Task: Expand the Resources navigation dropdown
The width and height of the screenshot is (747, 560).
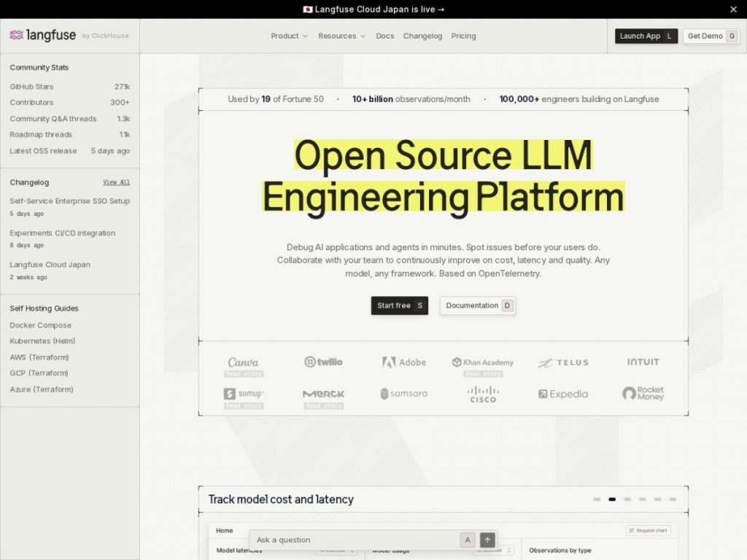Action: tap(341, 36)
